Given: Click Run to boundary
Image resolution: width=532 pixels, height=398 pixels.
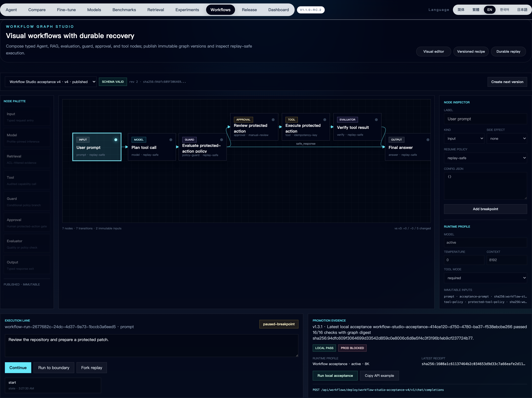Looking at the screenshot, I should click(54, 368).
